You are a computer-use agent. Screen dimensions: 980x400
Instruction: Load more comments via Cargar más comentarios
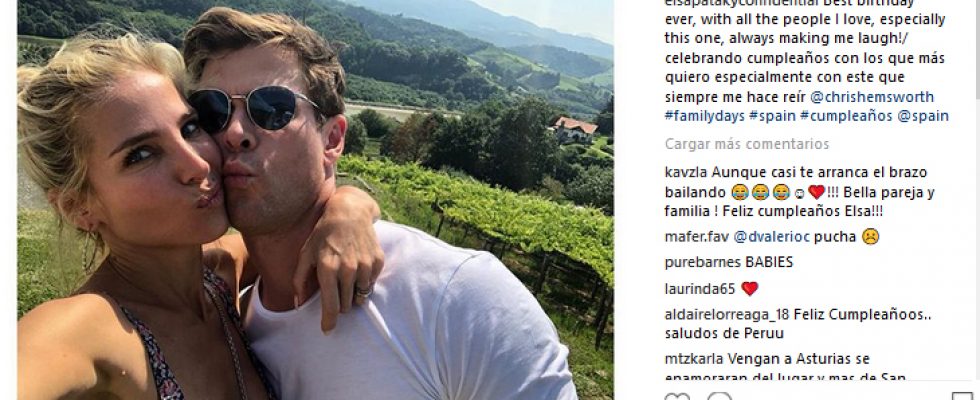click(747, 144)
